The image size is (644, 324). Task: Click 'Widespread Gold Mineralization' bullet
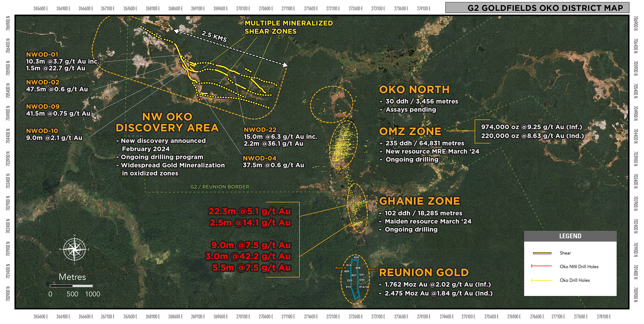click(x=171, y=165)
